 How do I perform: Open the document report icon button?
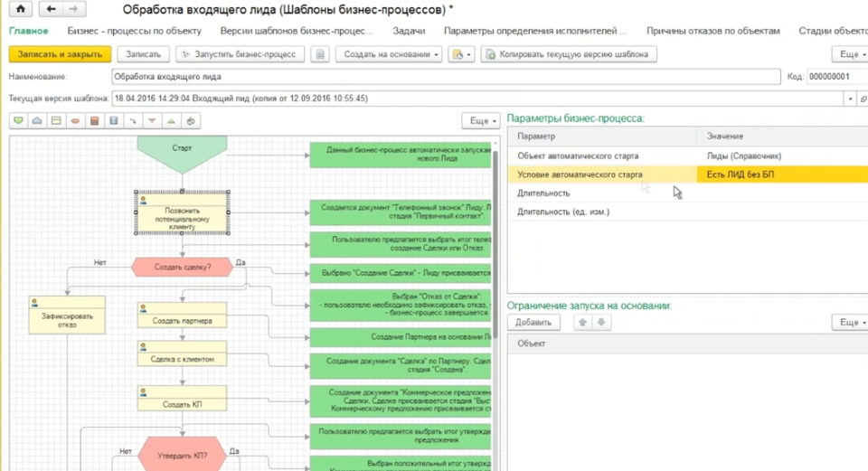[320, 54]
